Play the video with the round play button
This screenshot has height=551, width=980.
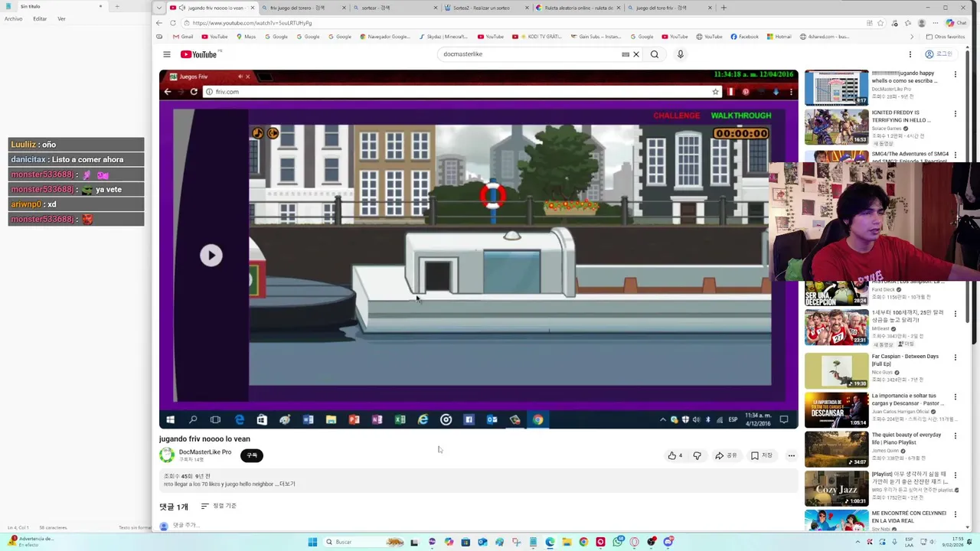211,256
